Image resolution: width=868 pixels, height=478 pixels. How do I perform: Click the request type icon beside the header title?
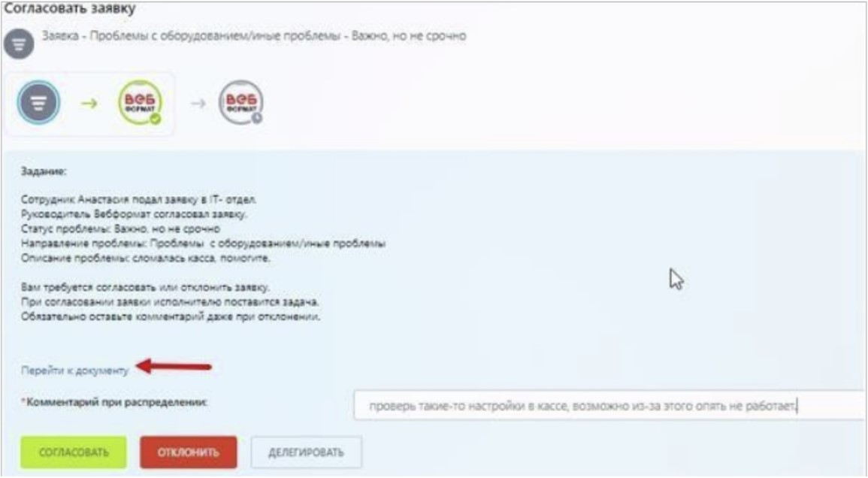pyautogui.click(x=19, y=43)
